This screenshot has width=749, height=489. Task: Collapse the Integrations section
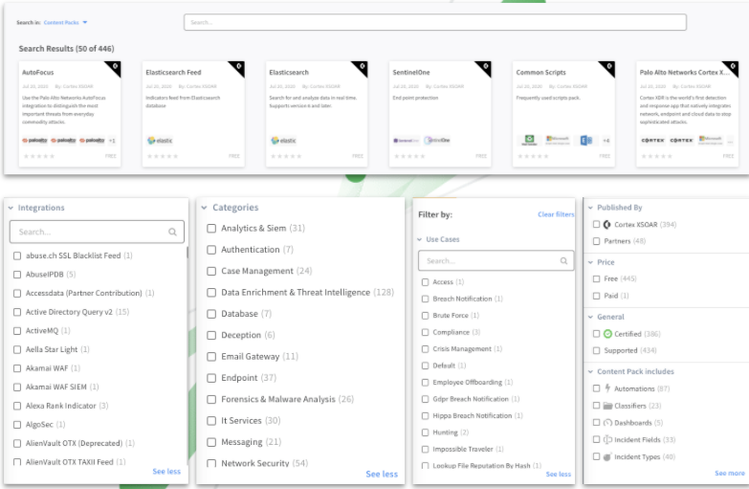(x=11, y=208)
